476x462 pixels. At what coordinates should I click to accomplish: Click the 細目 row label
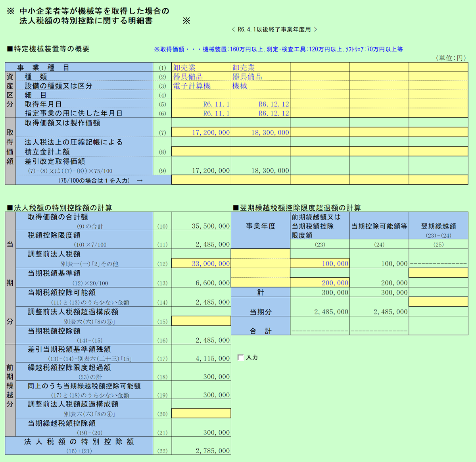coord(36,95)
